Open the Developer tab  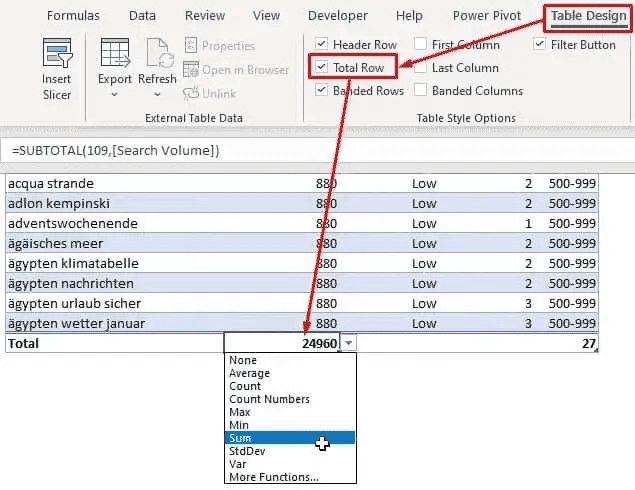pyautogui.click(x=338, y=16)
